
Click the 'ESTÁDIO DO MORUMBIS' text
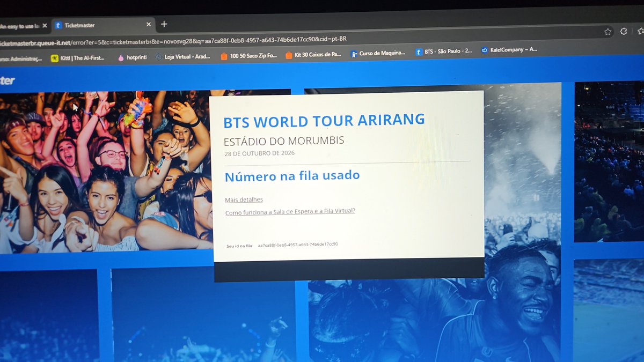coord(284,141)
